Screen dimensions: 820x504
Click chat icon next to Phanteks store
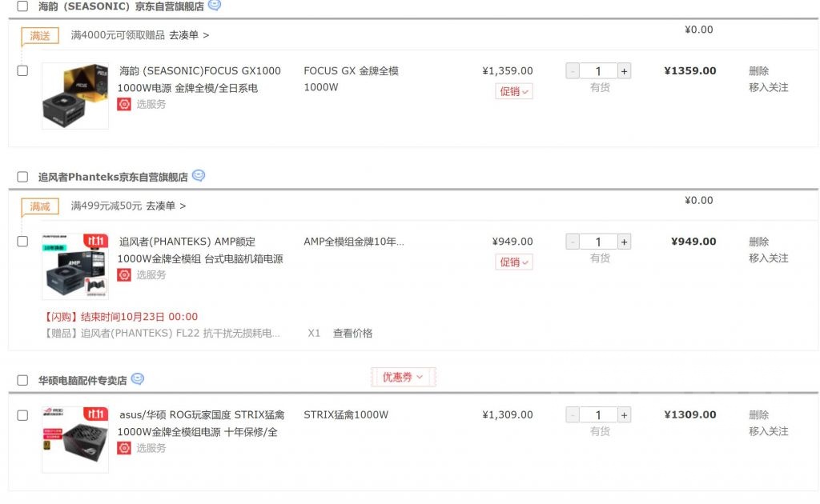pos(199,176)
